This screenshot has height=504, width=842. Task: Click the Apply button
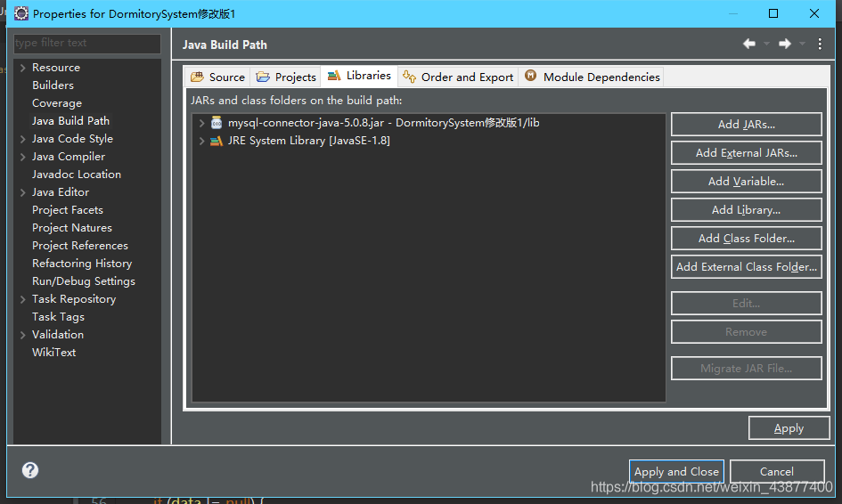(789, 428)
